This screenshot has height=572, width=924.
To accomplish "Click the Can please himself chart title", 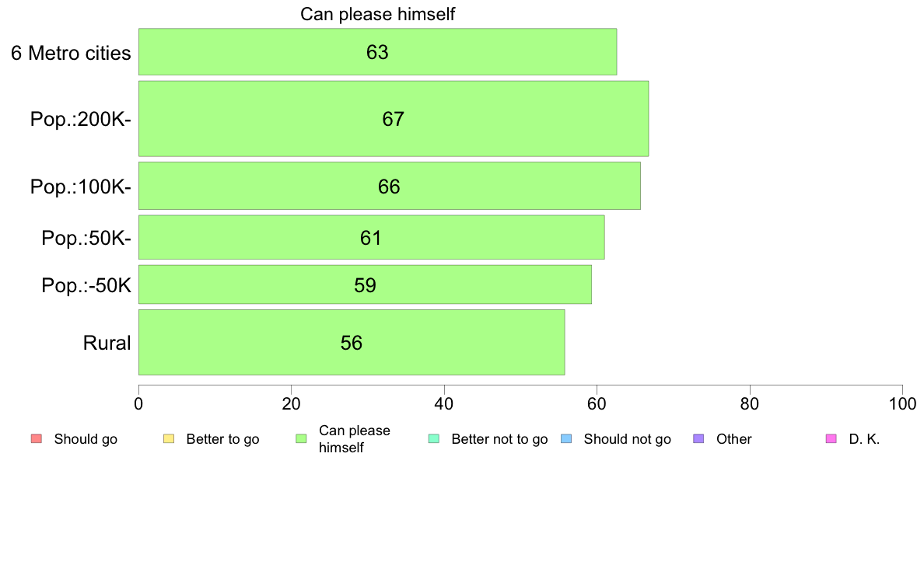I will (x=378, y=14).
